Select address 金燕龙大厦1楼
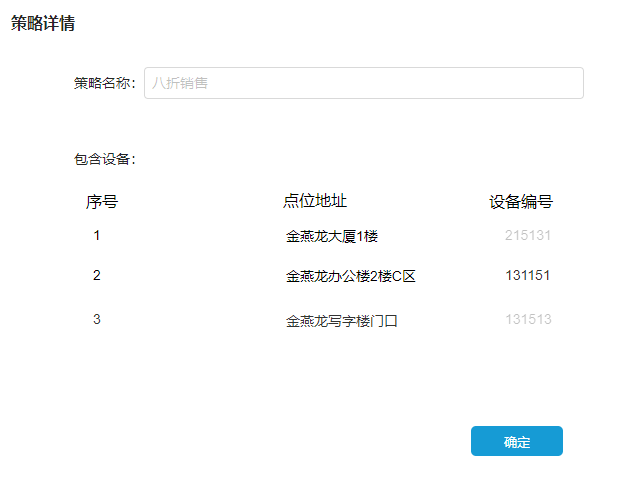633x478 pixels. click(x=332, y=236)
